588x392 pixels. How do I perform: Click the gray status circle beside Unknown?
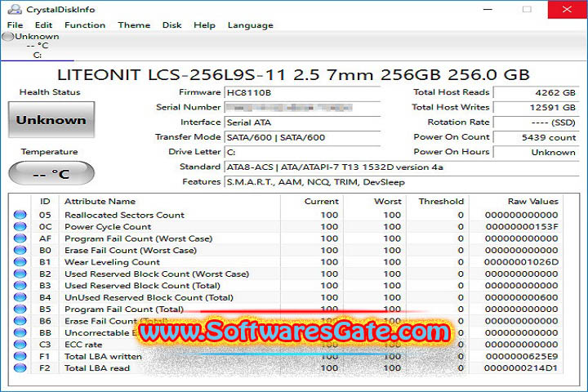[x=7, y=37]
